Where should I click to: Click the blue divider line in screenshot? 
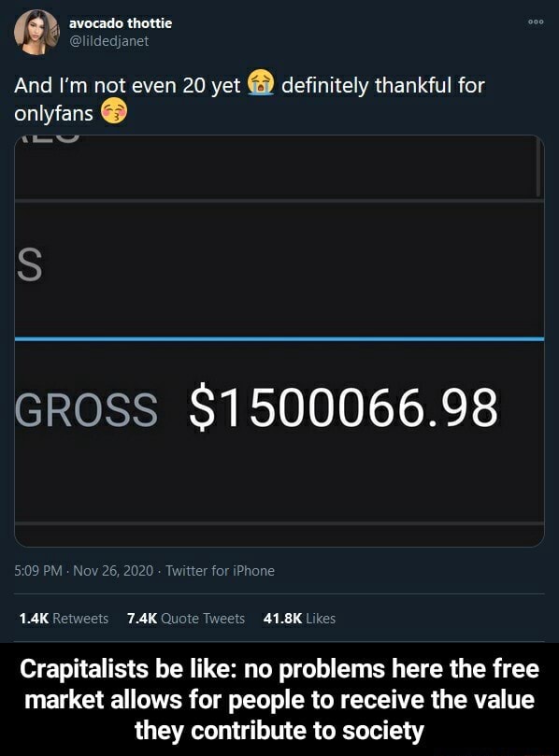pos(279,339)
